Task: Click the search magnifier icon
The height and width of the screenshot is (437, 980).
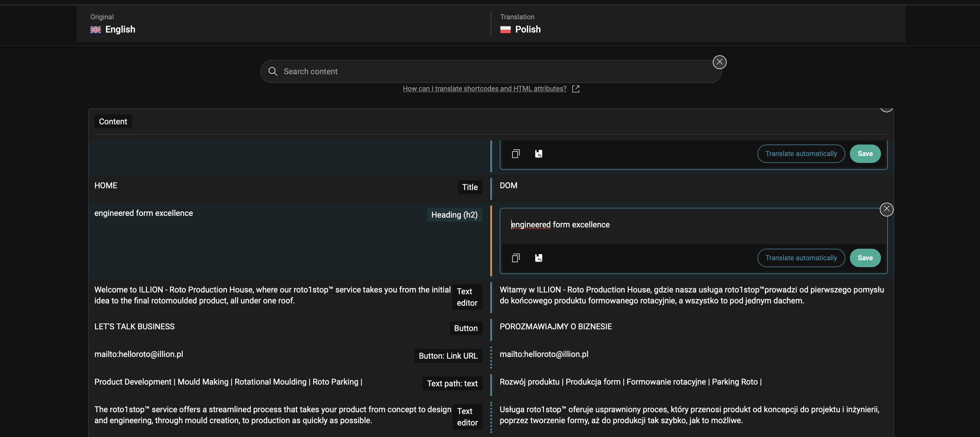Action: pos(272,71)
